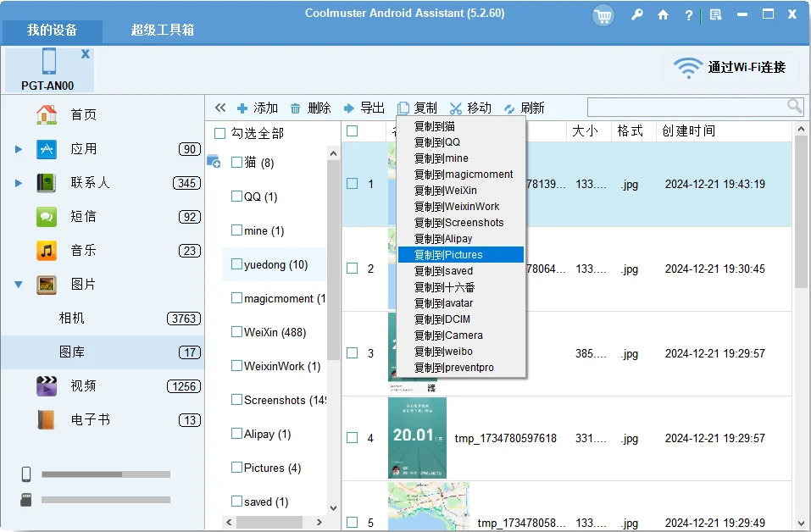Viewport: 811px width, 532px height.
Task: Click the feedback notes icon in title bar
Action: click(716, 15)
